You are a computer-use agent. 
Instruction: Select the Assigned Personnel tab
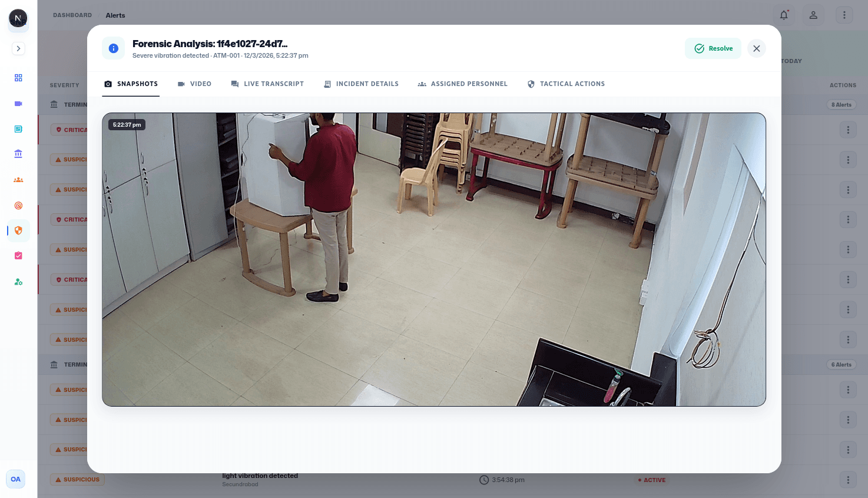point(462,84)
